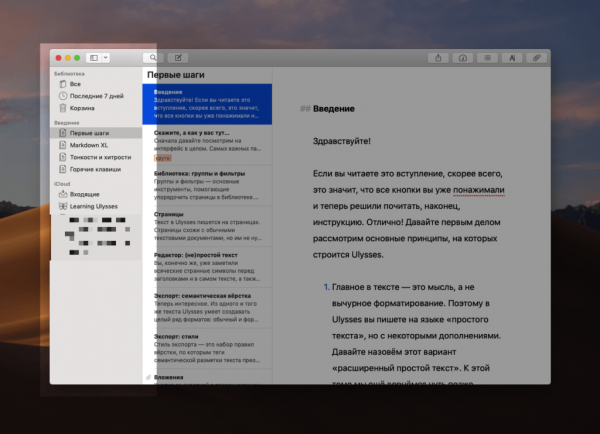600x434 pixels.
Task: Click the trash can icon beside Корзина
Action: pyautogui.click(x=63, y=108)
